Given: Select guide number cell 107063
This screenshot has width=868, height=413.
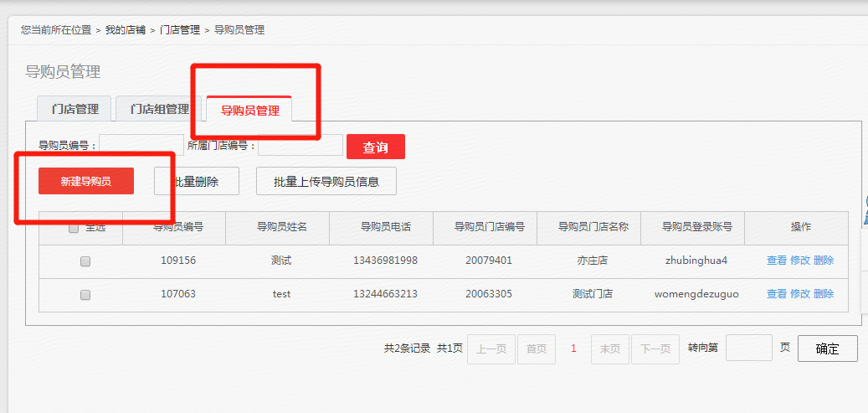Looking at the screenshot, I should click(178, 294).
